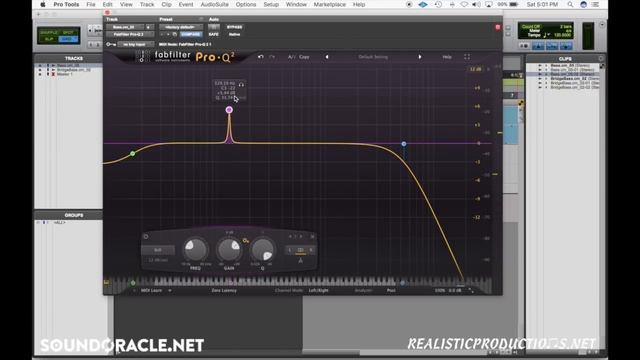Click the GAIN knob
Viewport: 640px width, 360px height.
click(x=229, y=249)
